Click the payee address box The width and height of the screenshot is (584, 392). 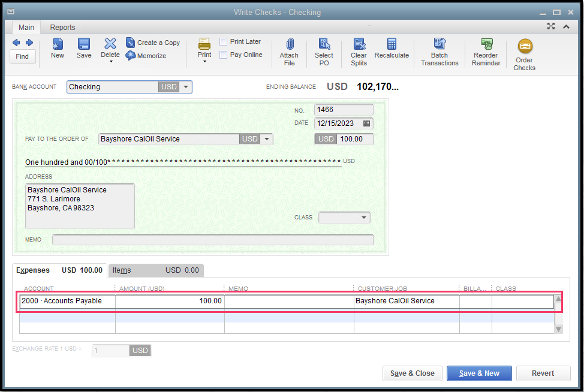[x=80, y=206]
